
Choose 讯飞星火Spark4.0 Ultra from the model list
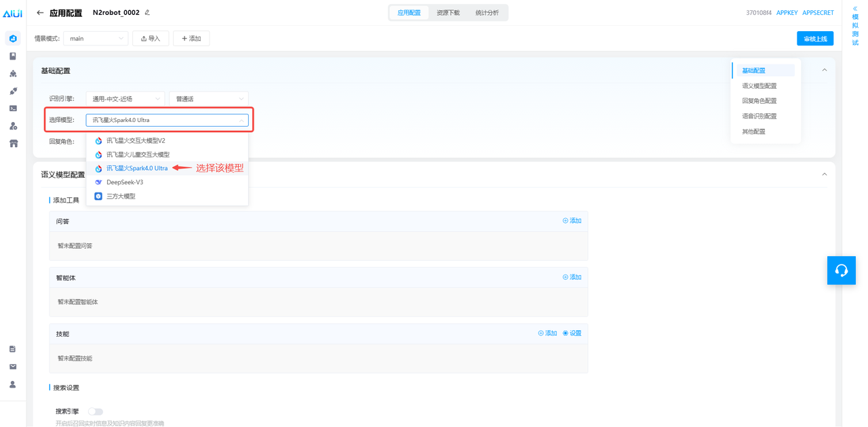click(167, 168)
